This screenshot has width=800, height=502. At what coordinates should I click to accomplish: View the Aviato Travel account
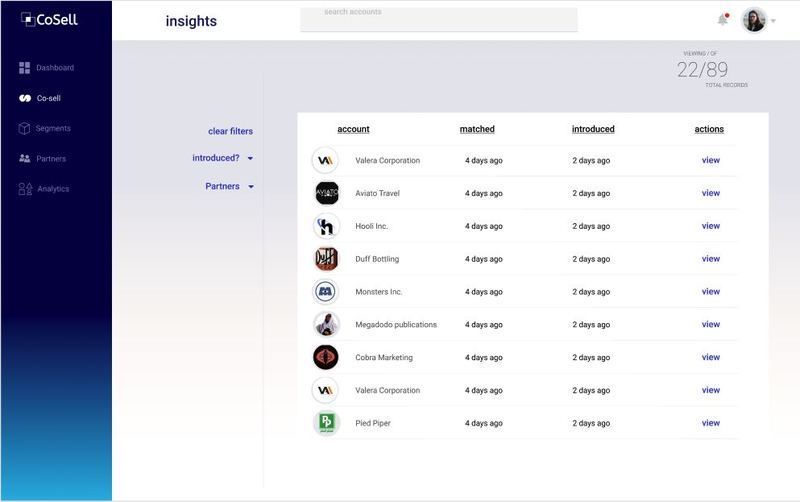point(711,193)
